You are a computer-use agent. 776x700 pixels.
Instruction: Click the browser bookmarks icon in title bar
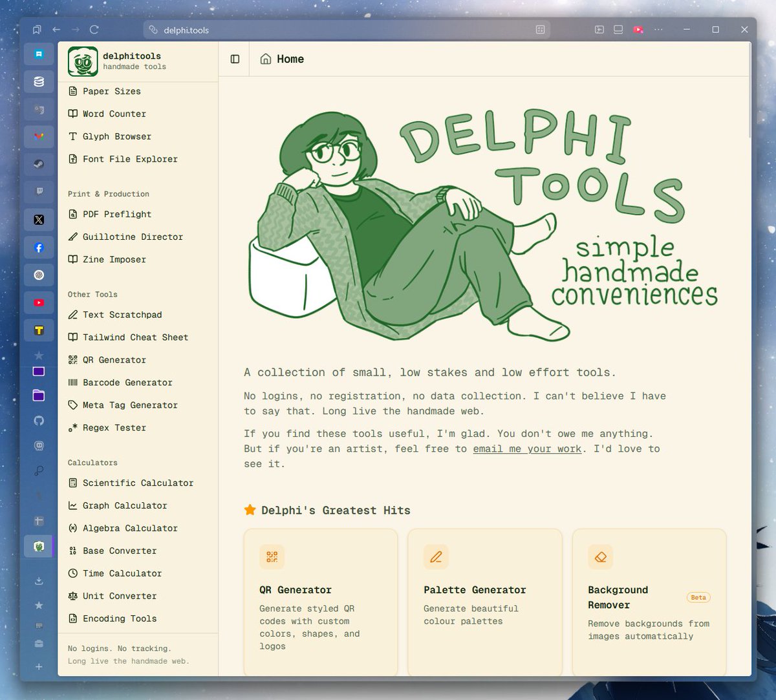[x=36, y=30]
